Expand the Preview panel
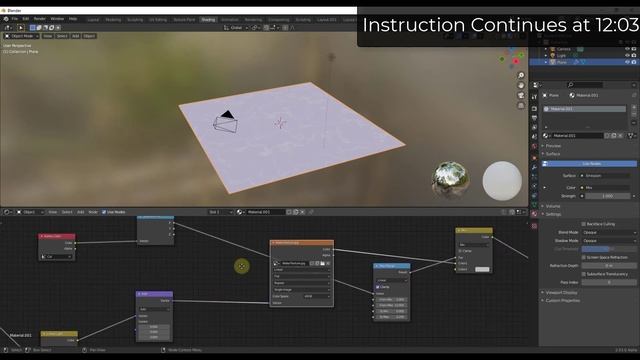Image resolution: width=640 pixels, height=360 pixels. click(553, 146)
